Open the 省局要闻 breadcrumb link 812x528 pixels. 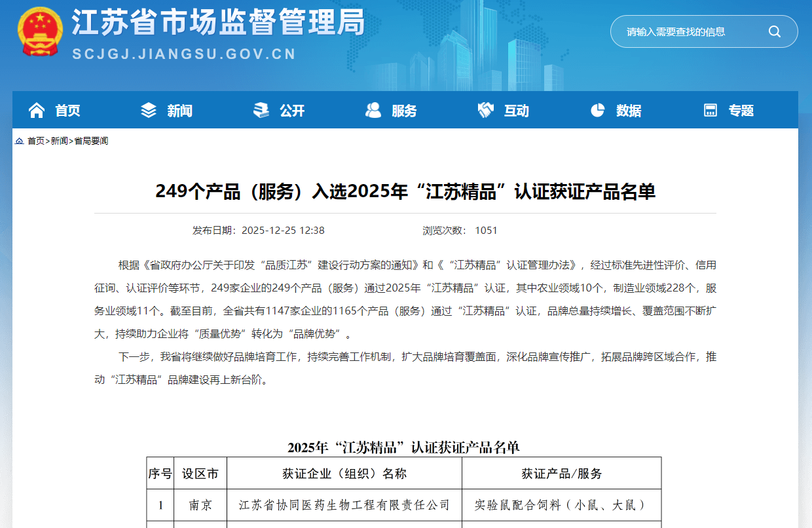click(91, 141)
